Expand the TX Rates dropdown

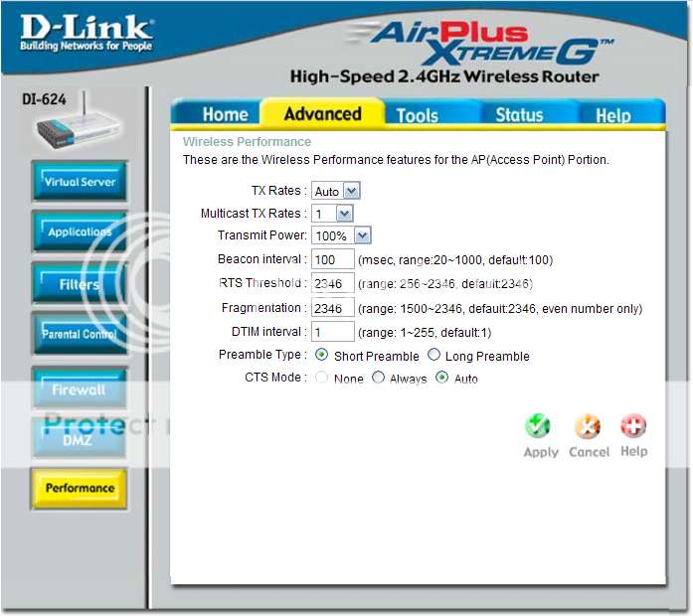[x=335, y=191]
